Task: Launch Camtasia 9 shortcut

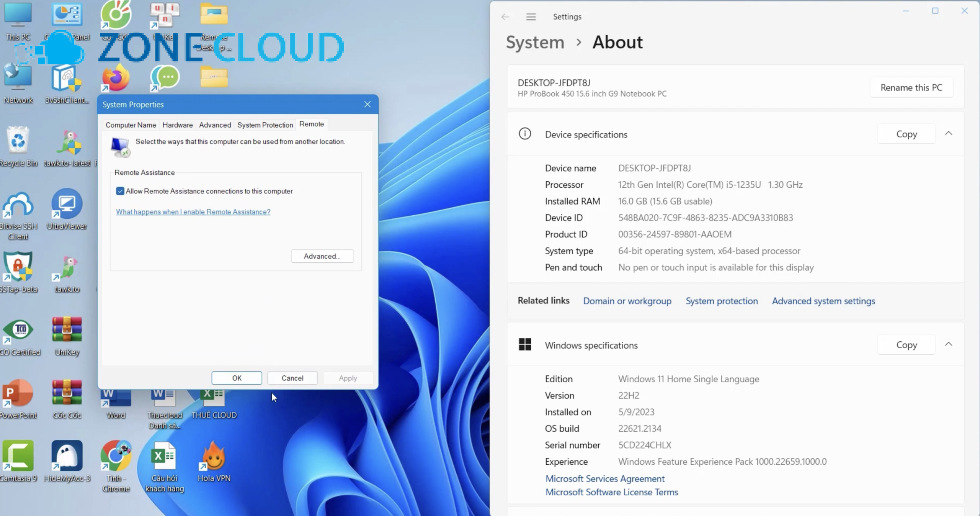Action: pos(18,462)
